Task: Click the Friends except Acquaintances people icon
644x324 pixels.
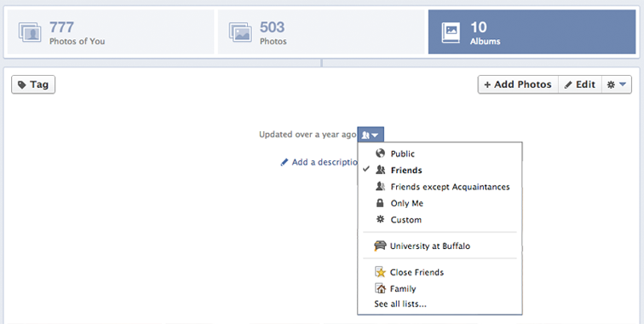Action: pyautogui.click(x=380, y=186)
